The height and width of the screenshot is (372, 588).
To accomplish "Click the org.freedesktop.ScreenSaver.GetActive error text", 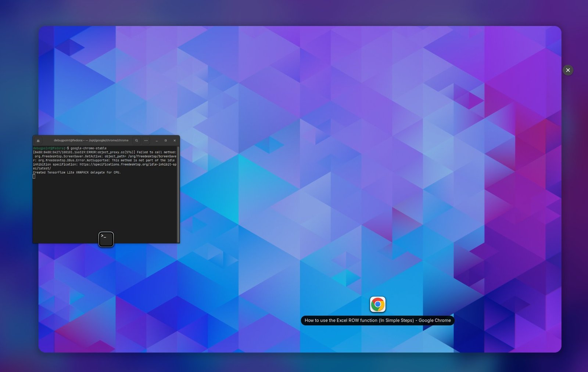I will tap(68, 156).
